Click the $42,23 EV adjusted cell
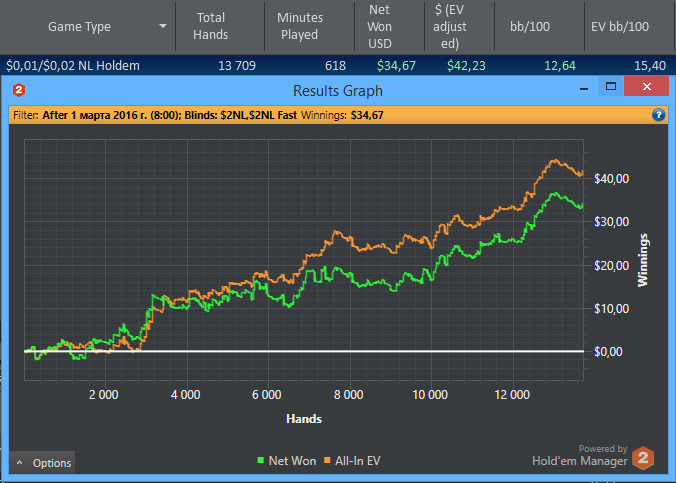 [x=466, y=66]
